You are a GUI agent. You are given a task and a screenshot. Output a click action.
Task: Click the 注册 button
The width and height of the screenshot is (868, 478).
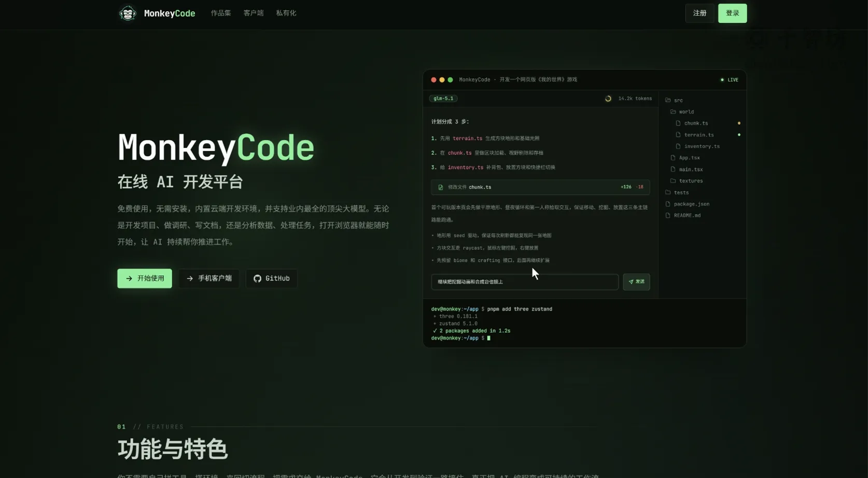pos(699,13)
